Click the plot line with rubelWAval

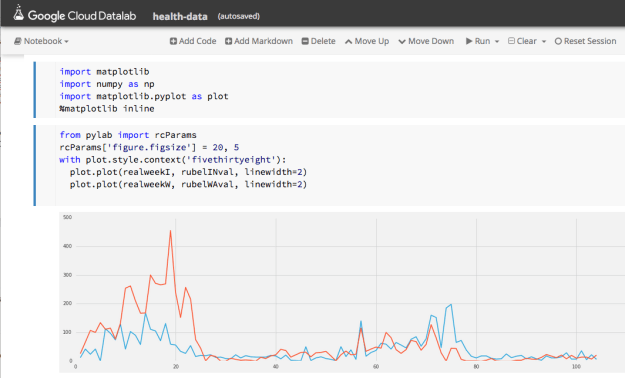pyautogui.click(x=188, y=185)
